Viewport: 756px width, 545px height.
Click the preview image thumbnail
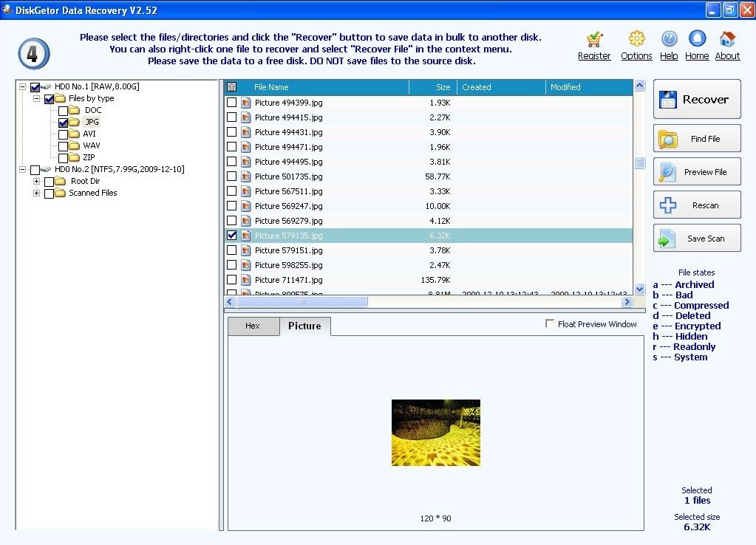(x=436, y=433)
